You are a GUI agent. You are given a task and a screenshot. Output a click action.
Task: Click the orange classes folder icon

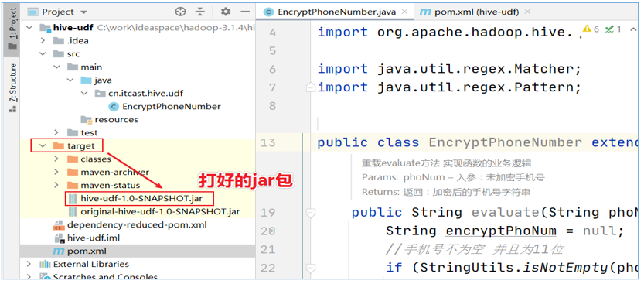point(73,159)
